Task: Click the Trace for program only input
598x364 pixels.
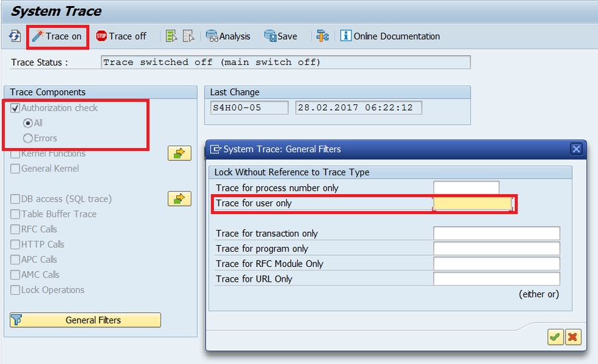Action: (x=496, y=248)
